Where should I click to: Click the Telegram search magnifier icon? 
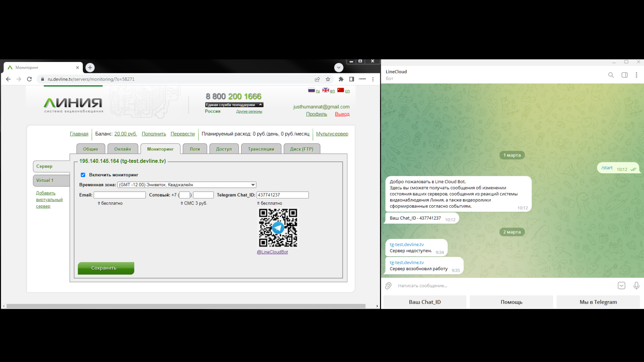click(x=611, y=75)
